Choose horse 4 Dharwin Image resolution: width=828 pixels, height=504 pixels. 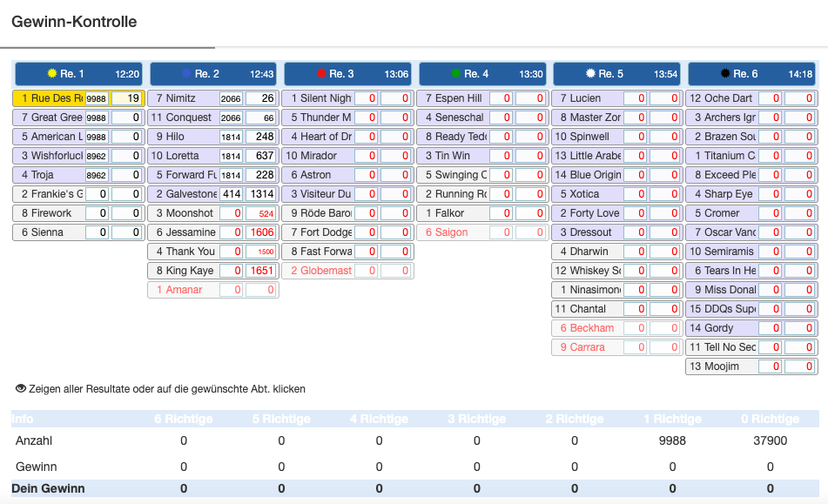click(x=617, y=252)
